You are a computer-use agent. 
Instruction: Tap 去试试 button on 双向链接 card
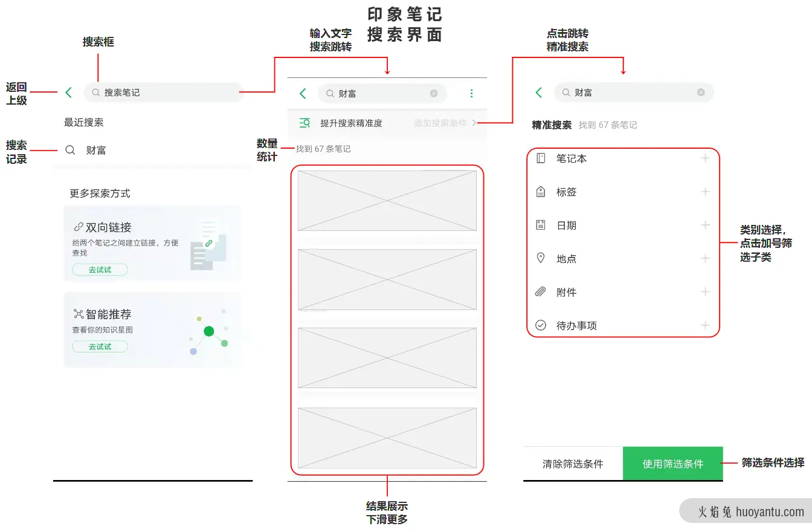tap(100, 270)
